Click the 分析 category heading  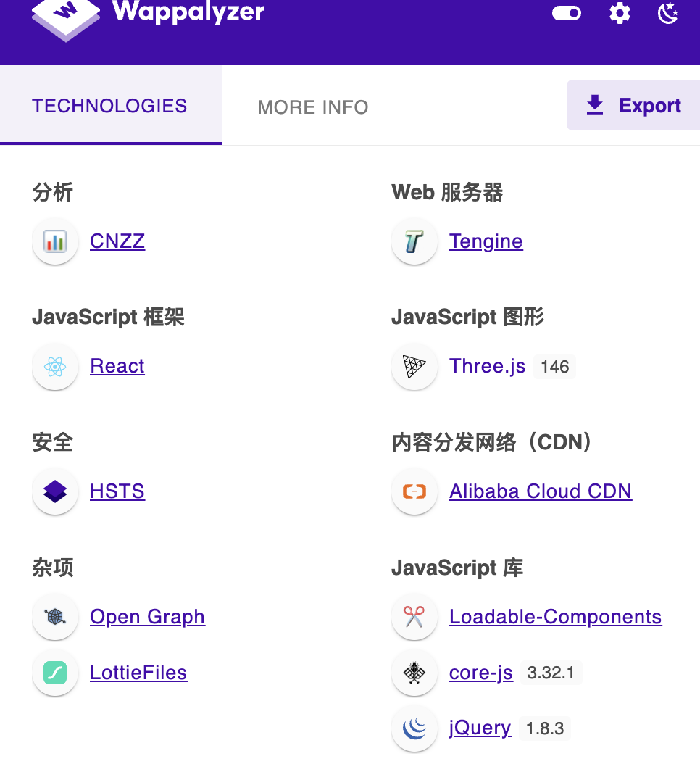pyautogui.click(x=53, y=192)
